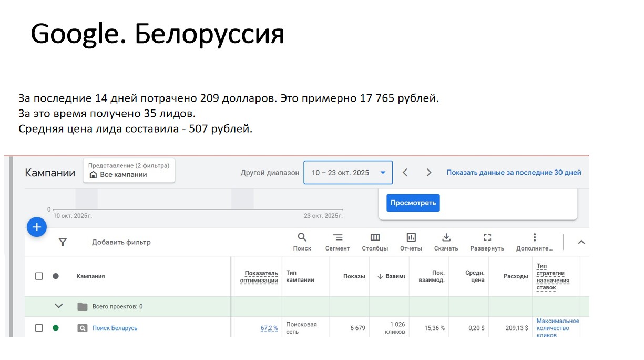Click the filter funnel icon
The width and height of the screenshot is (644, 360).
tap(63, 242)
